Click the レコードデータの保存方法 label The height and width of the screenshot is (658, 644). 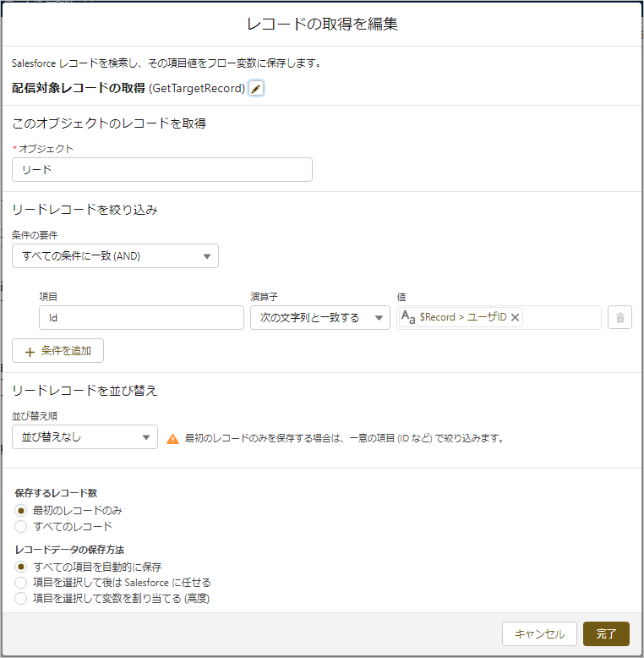coord(69,550)
